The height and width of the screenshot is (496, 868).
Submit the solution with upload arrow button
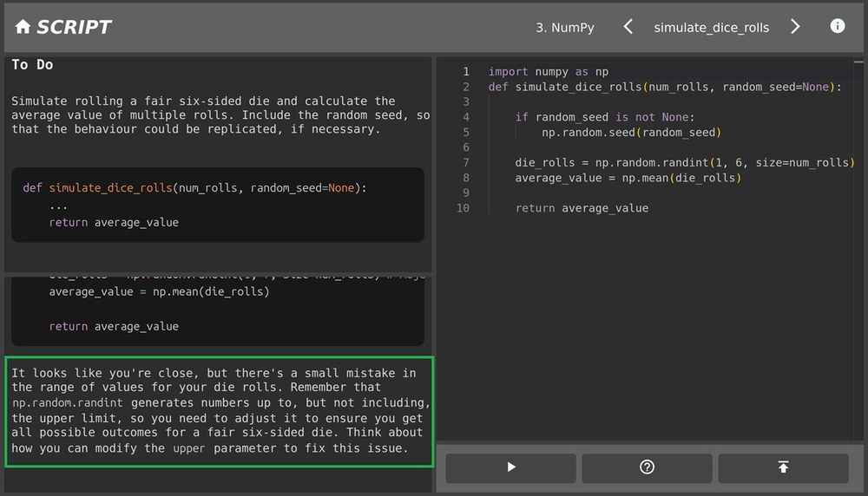pyautogui.click(x=783, y=467)
